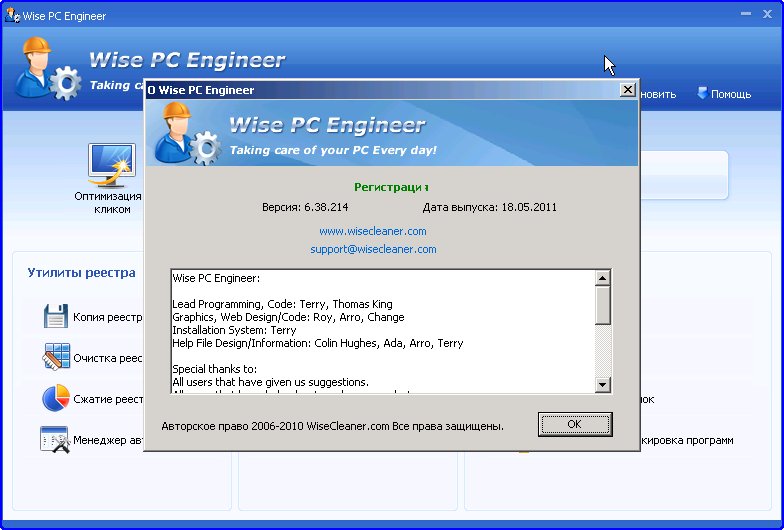Minimize the Wise PC Engineer main window
The width and height of the screenshot is (784, 530).
746,14
